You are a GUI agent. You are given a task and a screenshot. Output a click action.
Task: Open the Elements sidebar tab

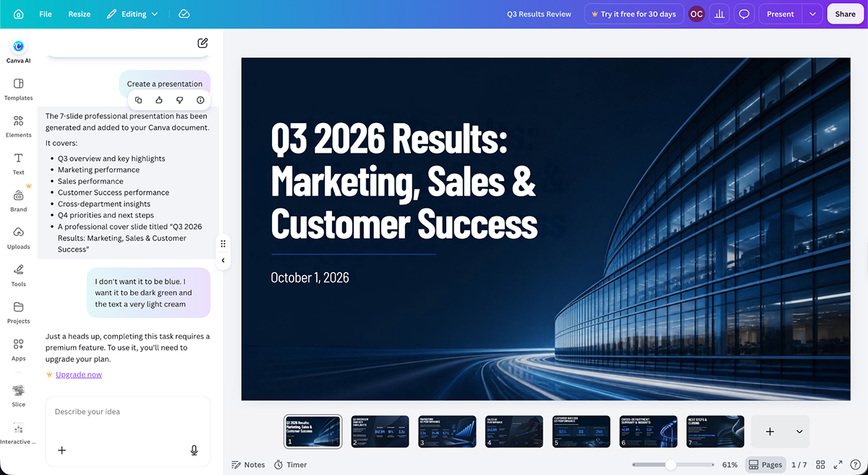pyautogui.click(x=19, y=127)
